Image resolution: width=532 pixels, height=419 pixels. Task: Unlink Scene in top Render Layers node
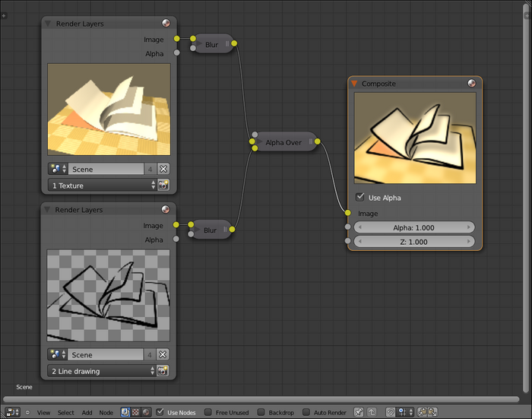(x=163, y=169)
